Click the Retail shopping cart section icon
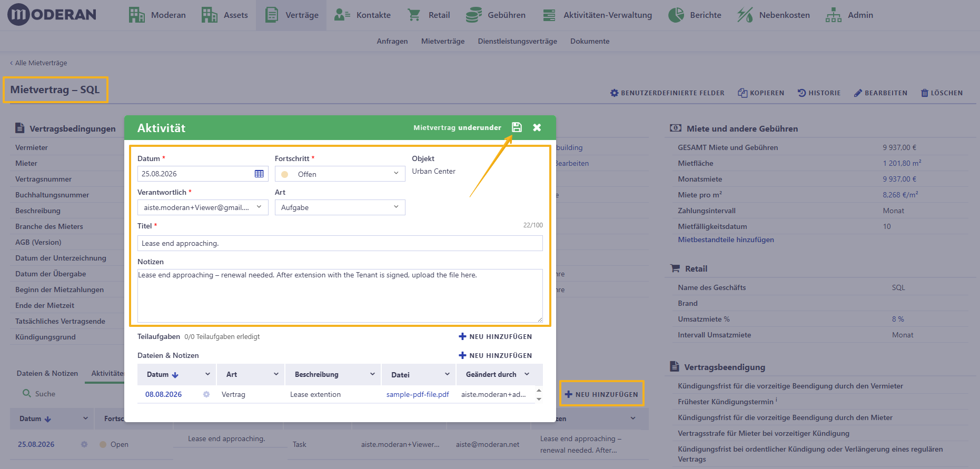This screenshot has height=469, width=980. click(675, 268)
